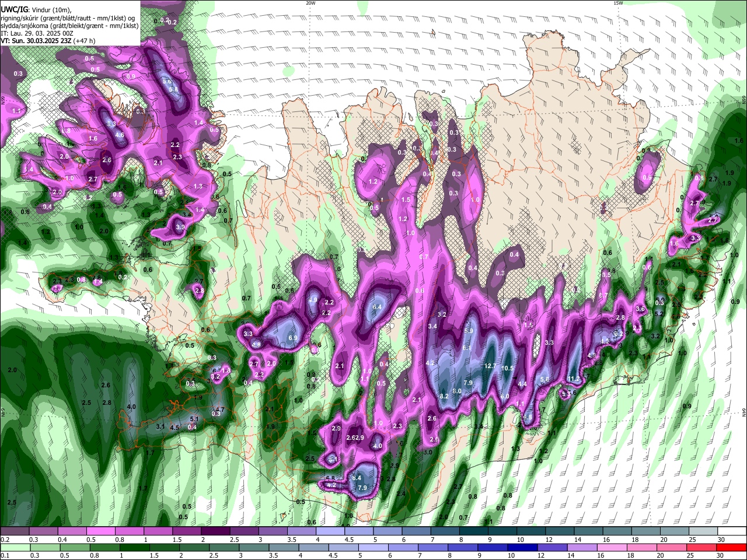Click the '6.4' precipitation value on the map

tap(377, 307)
